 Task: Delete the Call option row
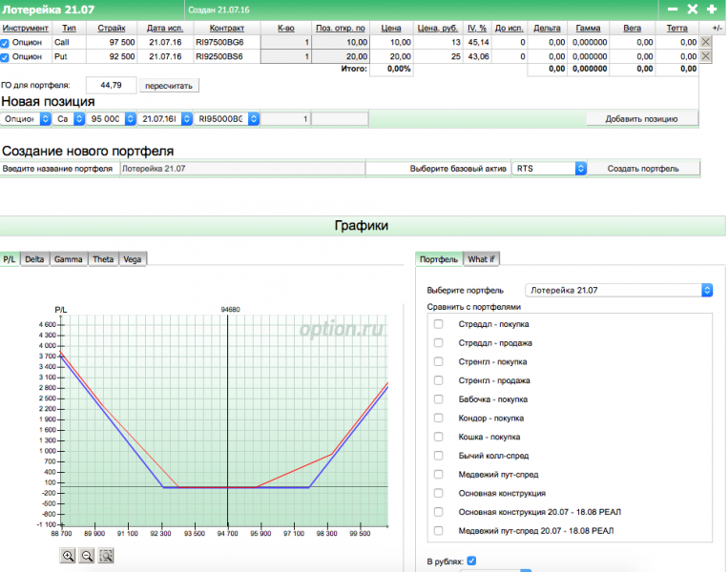click(706, 42)
